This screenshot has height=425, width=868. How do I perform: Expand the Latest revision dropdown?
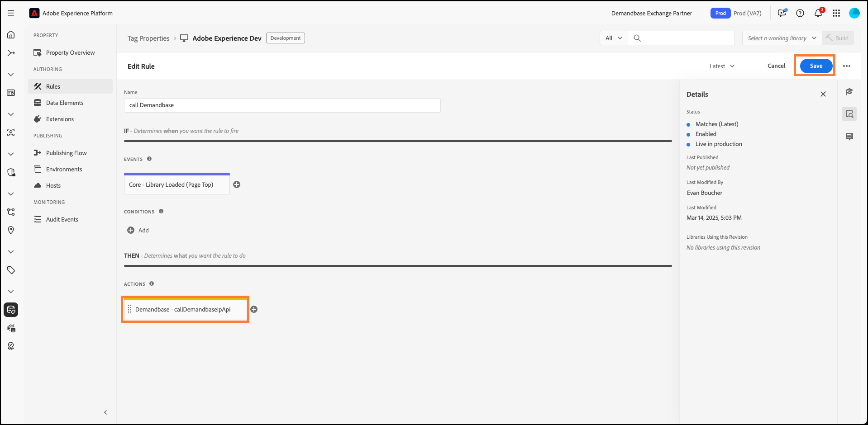pyautogui.click(x=722, y=66)
